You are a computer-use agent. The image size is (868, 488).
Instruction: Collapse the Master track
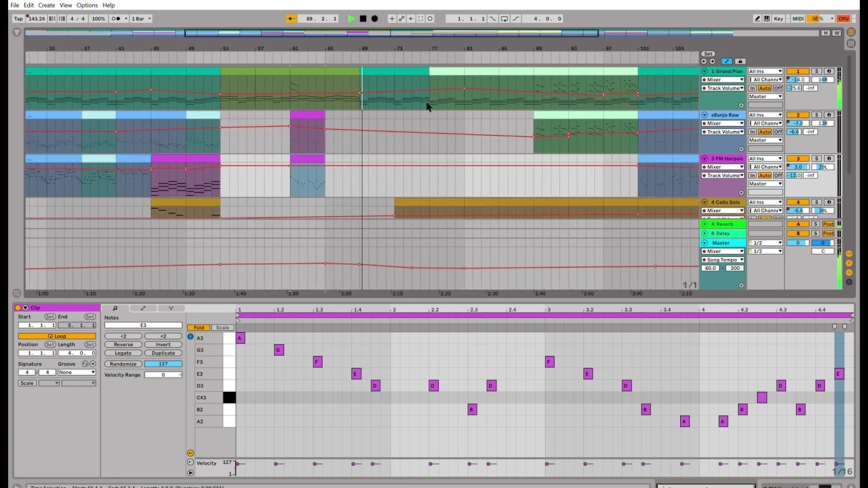[705, 243]
